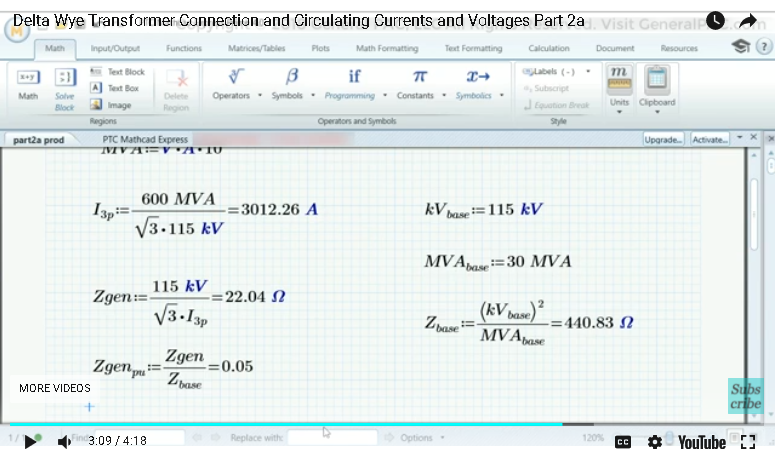Expand the Operators dropdown arrow
This screenshot has width=775, height=455.
(x=260, y=95)
